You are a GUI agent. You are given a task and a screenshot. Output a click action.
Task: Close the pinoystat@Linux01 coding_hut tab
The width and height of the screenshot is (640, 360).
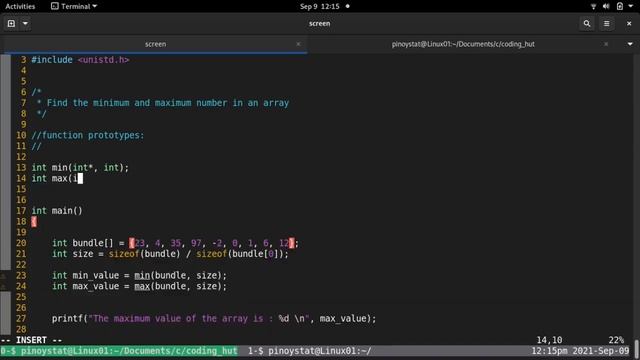coord(606,44)
